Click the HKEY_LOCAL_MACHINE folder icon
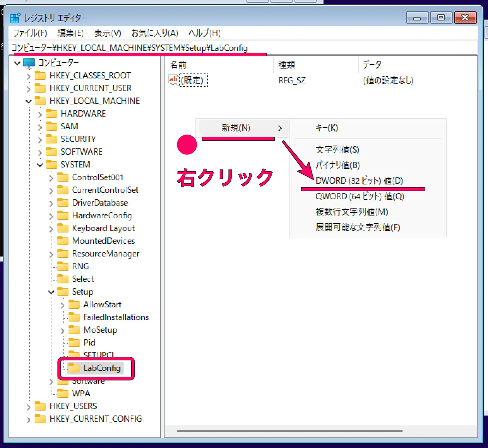488x448 pixels. click(40, 101)
